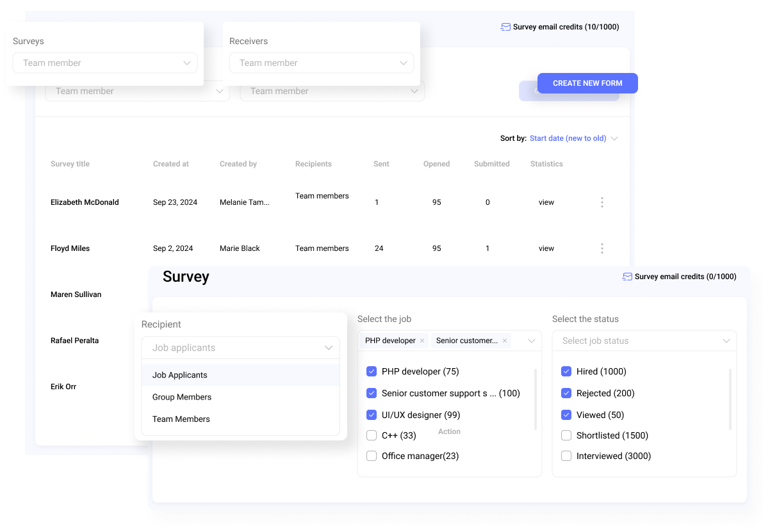Click the envelope icon next to Survey email credits (10/1000)

click(x=505, y=27)
